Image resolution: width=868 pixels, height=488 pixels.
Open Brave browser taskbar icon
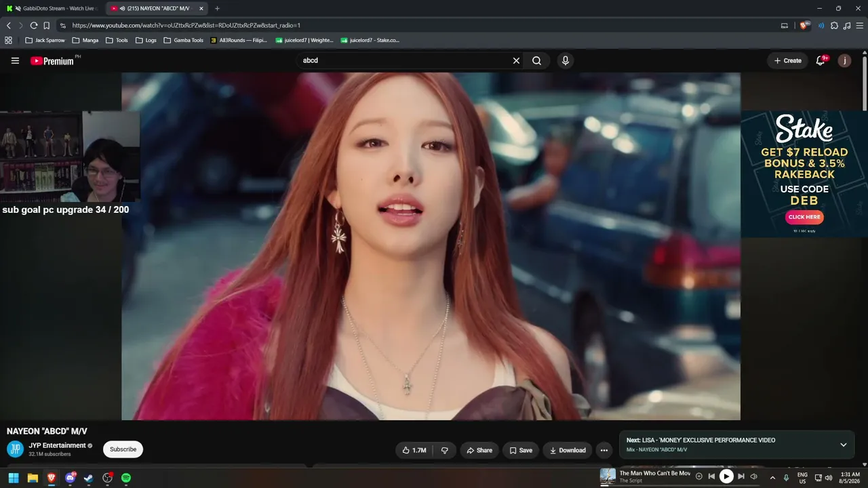(51, 478)
